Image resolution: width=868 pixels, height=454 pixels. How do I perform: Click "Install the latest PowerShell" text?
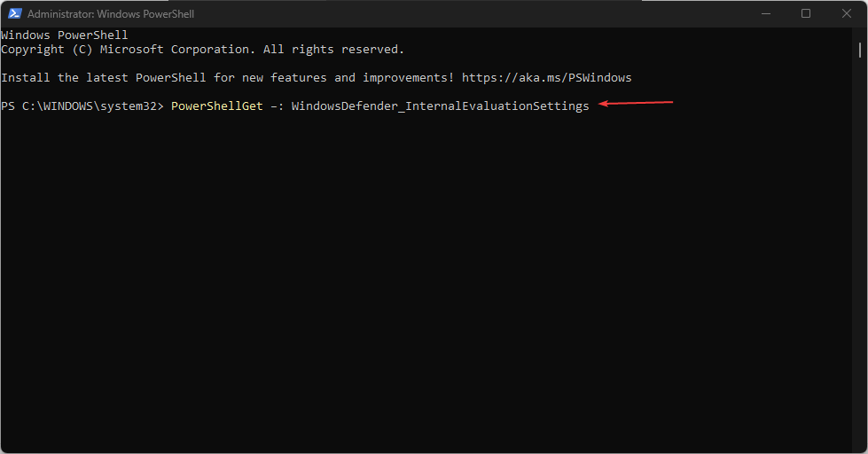point(104,78)
